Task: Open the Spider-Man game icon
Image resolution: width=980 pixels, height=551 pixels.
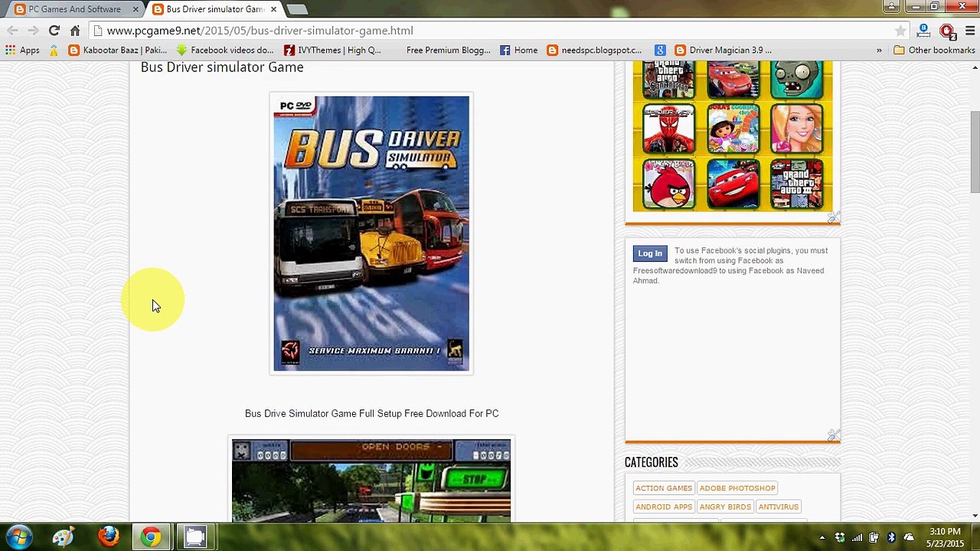Action: pyautogui.click(x=668, y=129)
